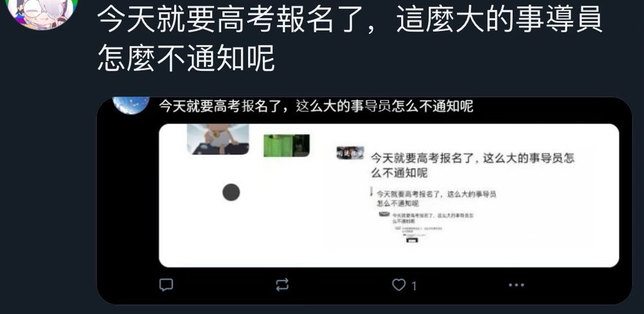
Task: Click the third-level tiny nested text line
Action: pos(433,218)
